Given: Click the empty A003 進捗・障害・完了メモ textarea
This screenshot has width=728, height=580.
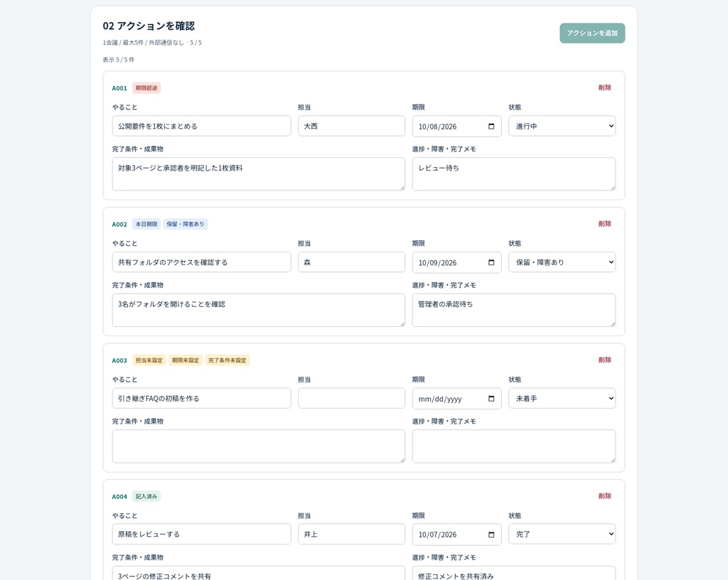Looking at the screenshot, I should pos(514,446).
